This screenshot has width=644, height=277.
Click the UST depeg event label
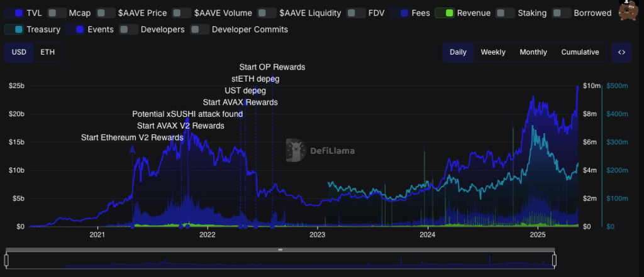[x=245, y=90]
